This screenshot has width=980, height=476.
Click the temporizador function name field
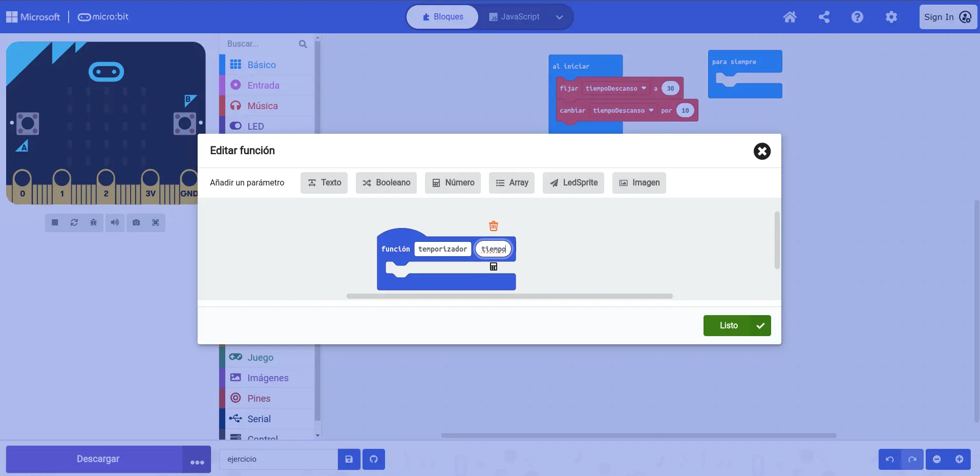click(442, 249)
